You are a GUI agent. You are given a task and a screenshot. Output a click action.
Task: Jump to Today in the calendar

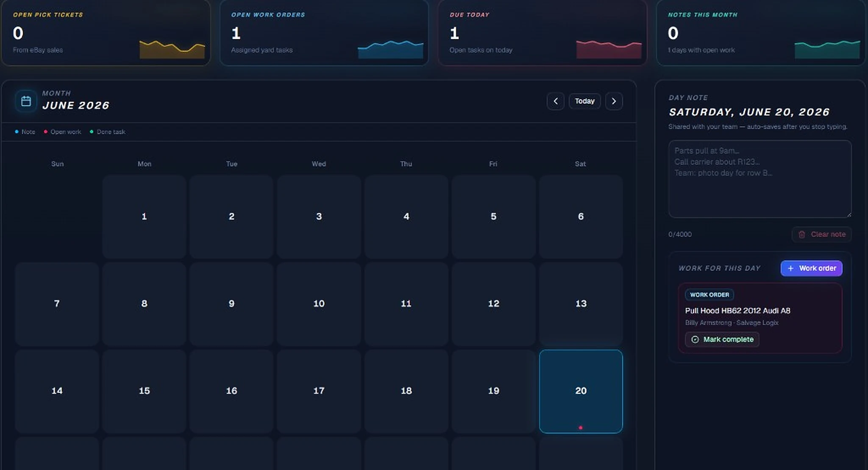coord(584,101)
